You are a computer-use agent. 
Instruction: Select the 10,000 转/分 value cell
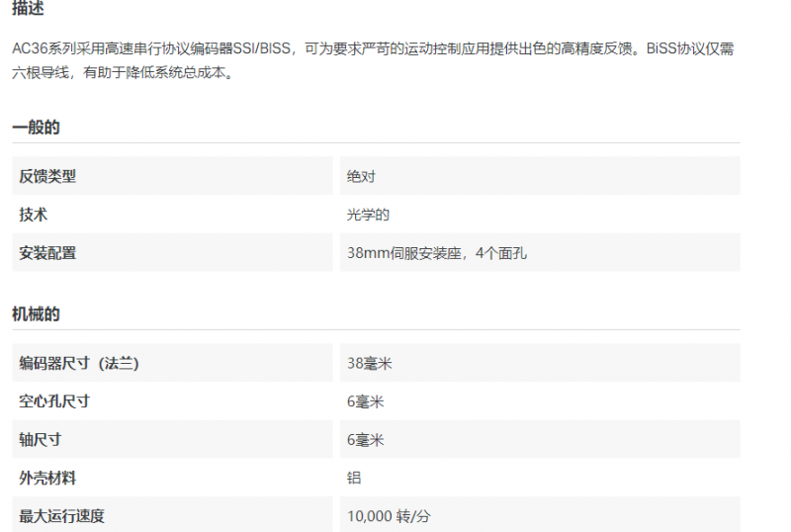pyautogui.click(x=389, y=515)
